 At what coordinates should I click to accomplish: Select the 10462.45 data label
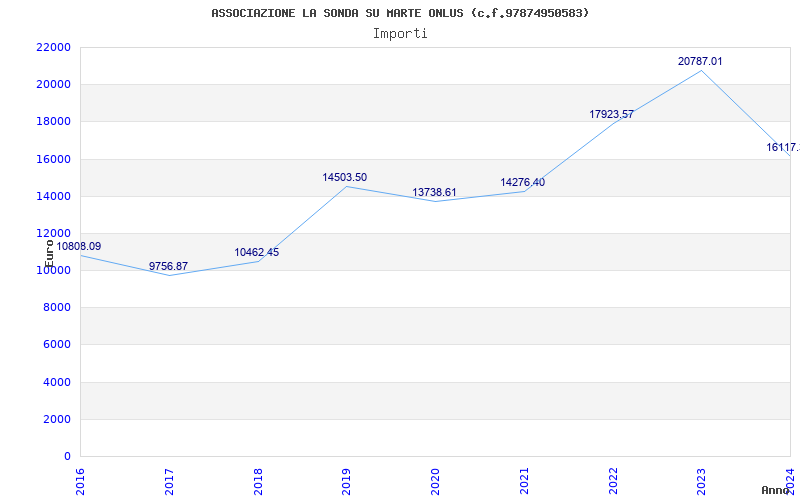tap(257, 253)
